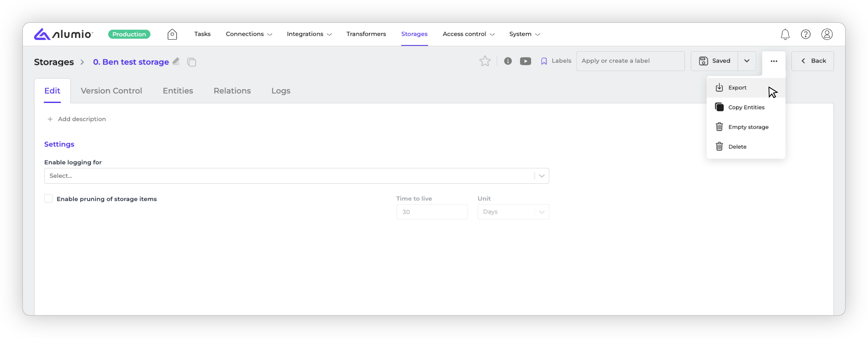Click the Back button

point(812,61)
